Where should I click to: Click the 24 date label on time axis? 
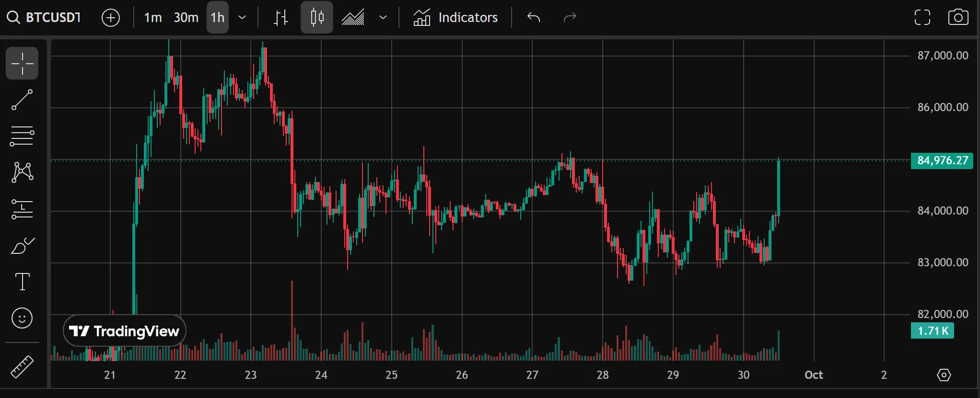tap(321, 375)
